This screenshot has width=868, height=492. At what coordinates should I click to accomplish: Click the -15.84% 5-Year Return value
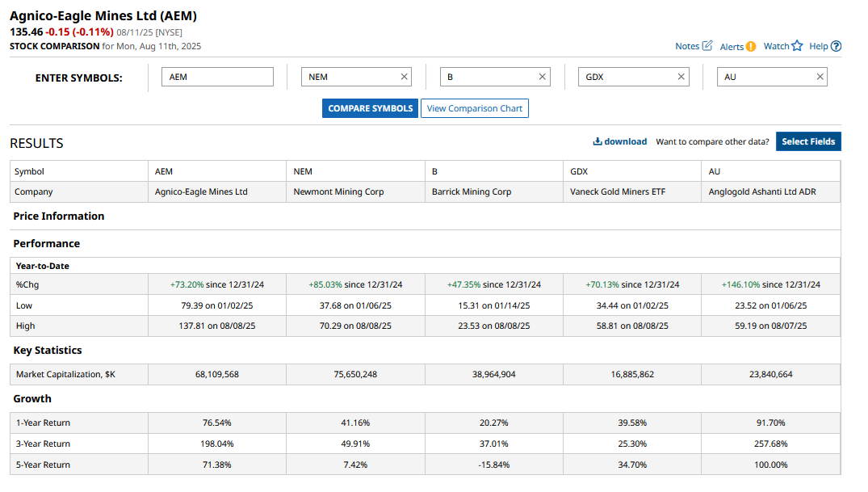pyautogui.click(x=494, y=465)
